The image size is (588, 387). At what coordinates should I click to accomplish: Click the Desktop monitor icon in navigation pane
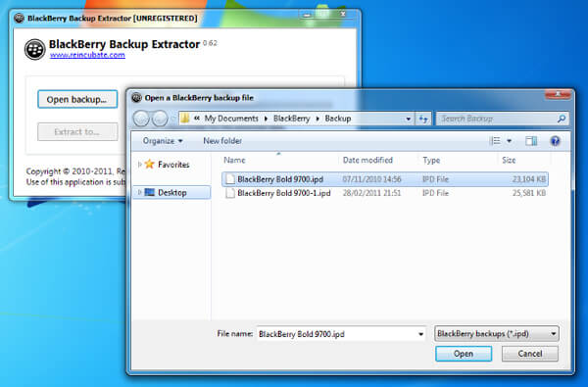pyautogui.click(x=150, y=192)
